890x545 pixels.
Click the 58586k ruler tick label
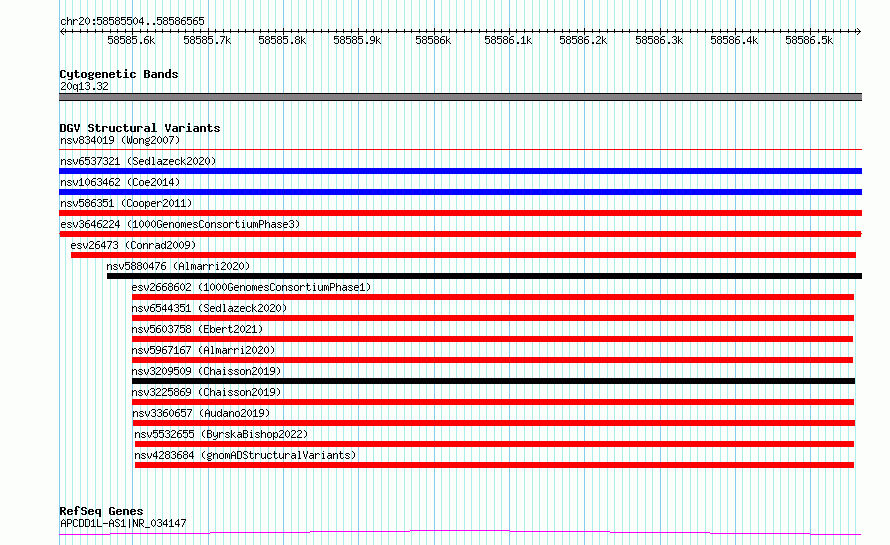click(433, 40)
